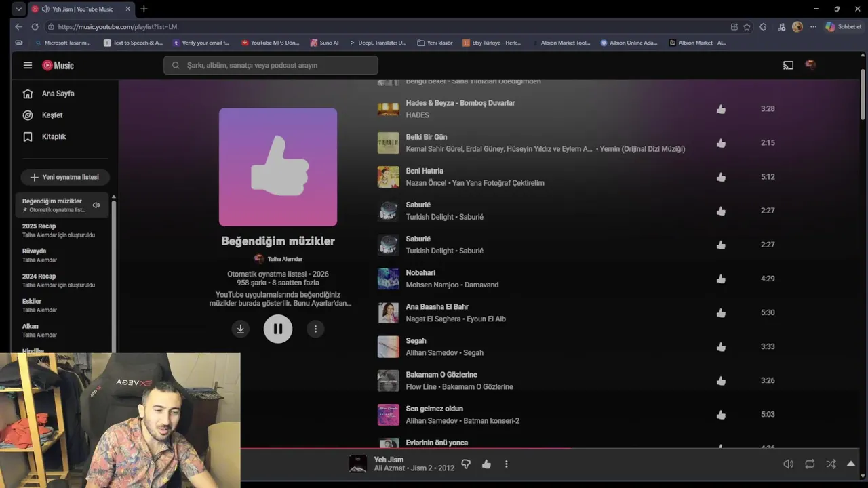Play Hades & Beyza - Bomboş Duvarlar thumbnail
This screenshot has width=868, height=488.
[x=389, y=109]
